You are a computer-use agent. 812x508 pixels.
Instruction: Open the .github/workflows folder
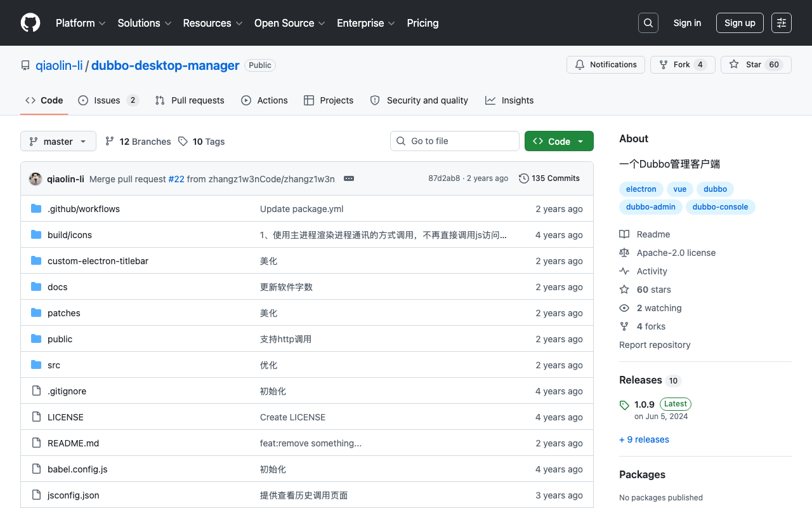pos(84,209)
